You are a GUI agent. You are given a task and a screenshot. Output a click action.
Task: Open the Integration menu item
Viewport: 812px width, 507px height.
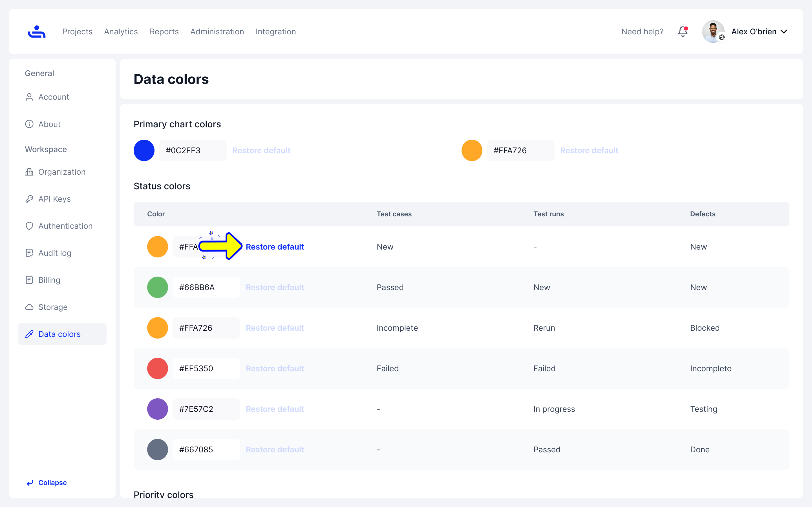275,32
